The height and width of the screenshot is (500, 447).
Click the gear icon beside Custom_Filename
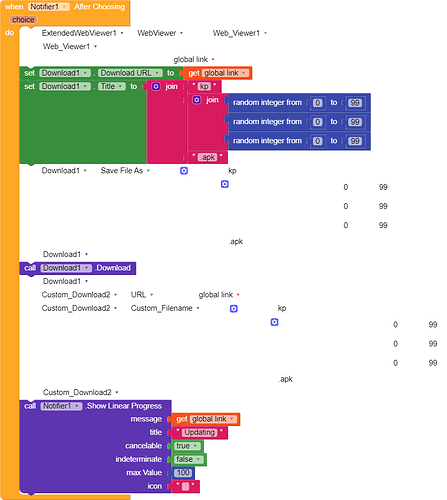(234, 309)
